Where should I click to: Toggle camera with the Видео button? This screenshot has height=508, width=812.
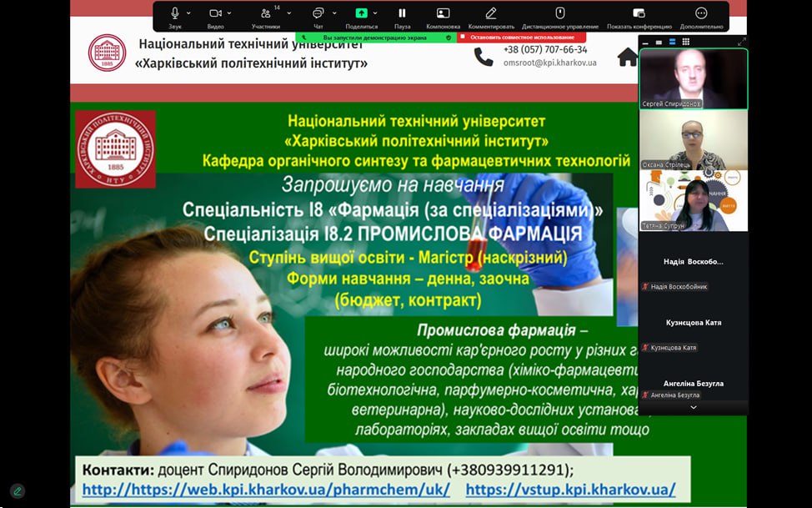(215, 18)
